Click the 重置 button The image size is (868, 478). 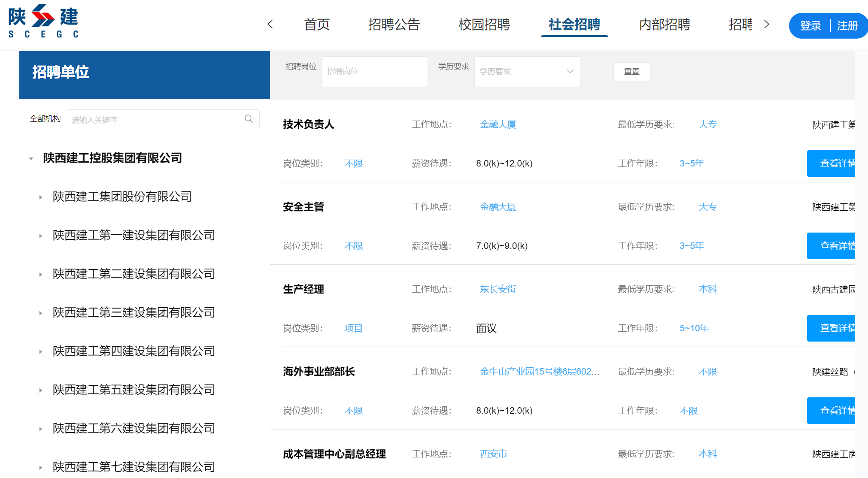(x=631, y=72)
